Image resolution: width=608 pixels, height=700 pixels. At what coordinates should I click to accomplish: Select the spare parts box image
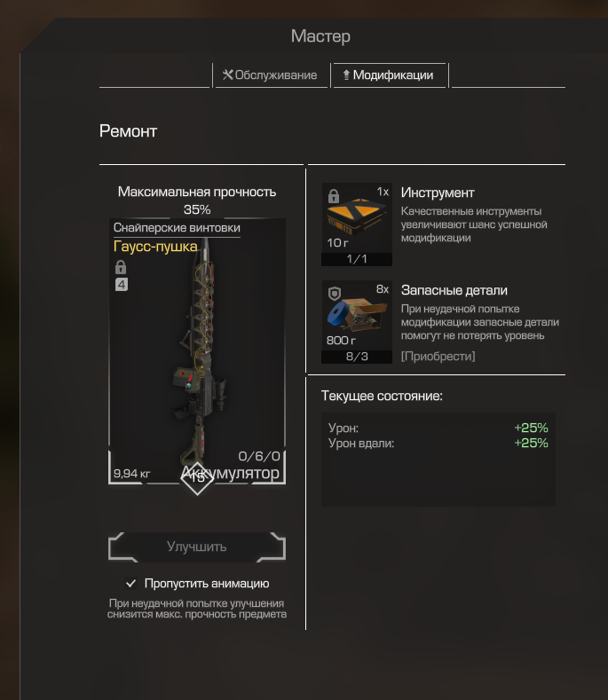358,314
